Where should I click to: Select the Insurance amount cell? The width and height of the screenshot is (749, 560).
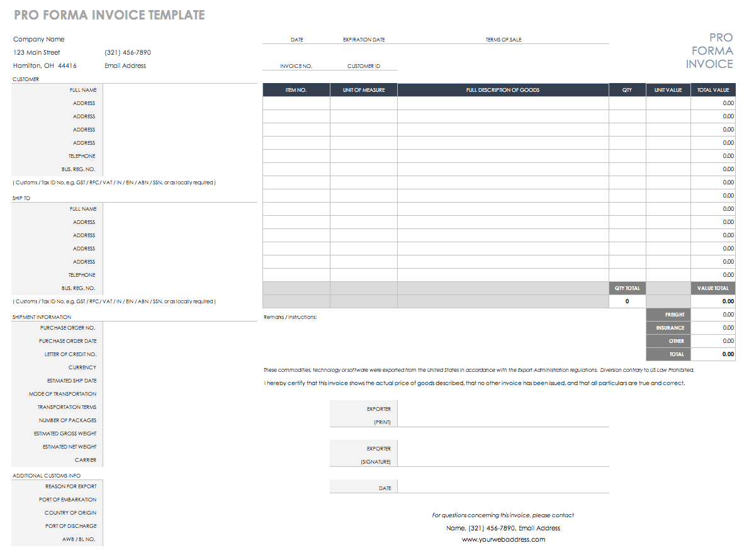[712, 328]
